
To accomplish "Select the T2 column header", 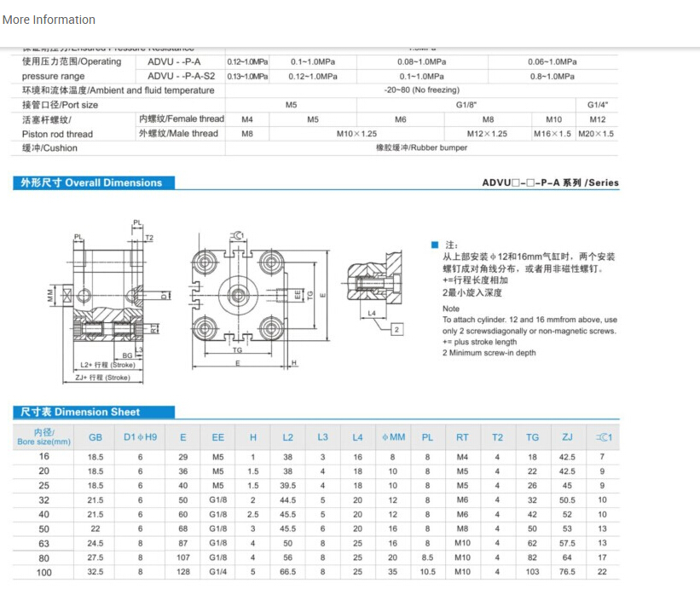I will tap(497, 437).
